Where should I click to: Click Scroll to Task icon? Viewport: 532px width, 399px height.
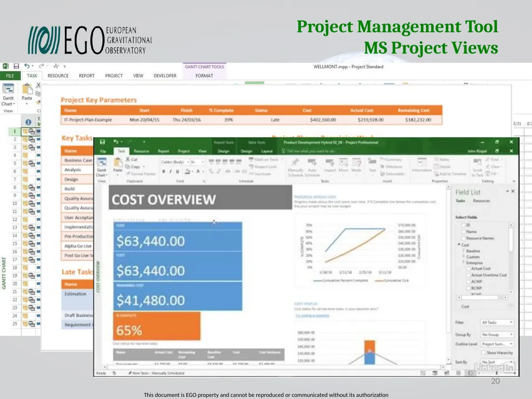click(477, 163)
